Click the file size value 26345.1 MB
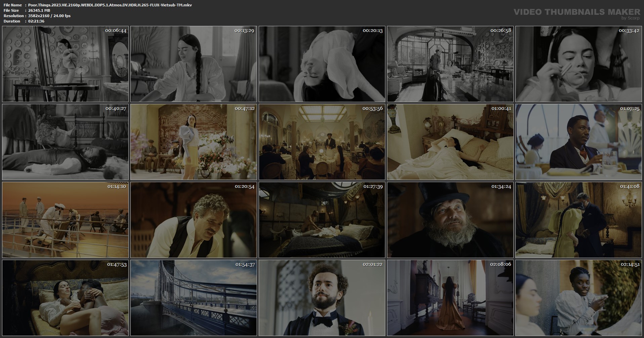 click(x=39, y=10)
